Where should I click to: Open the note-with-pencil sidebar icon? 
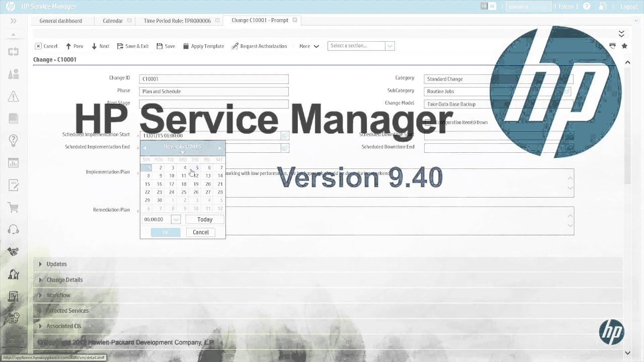tap(13, 185)
